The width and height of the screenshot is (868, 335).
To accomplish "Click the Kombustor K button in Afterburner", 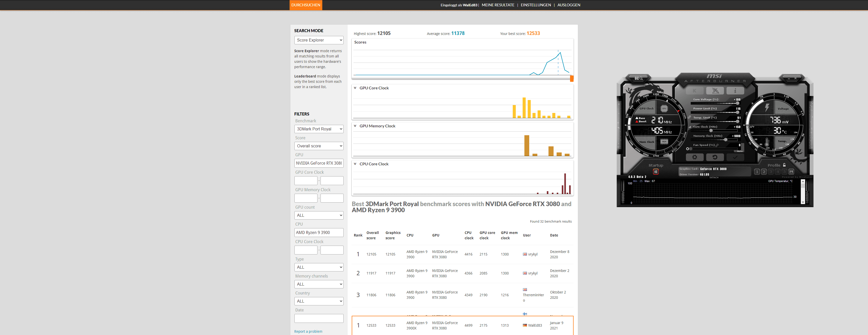I will click(x=695, y=91).
